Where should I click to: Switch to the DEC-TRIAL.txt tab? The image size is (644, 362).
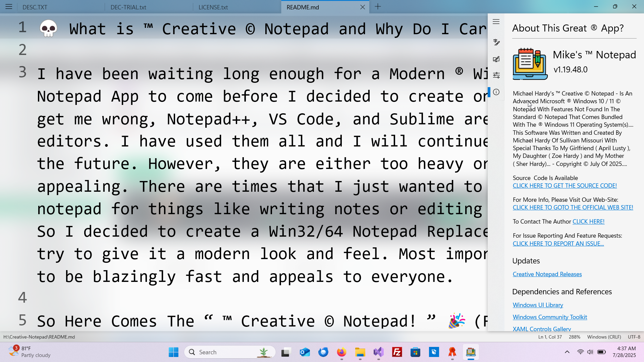149,7
